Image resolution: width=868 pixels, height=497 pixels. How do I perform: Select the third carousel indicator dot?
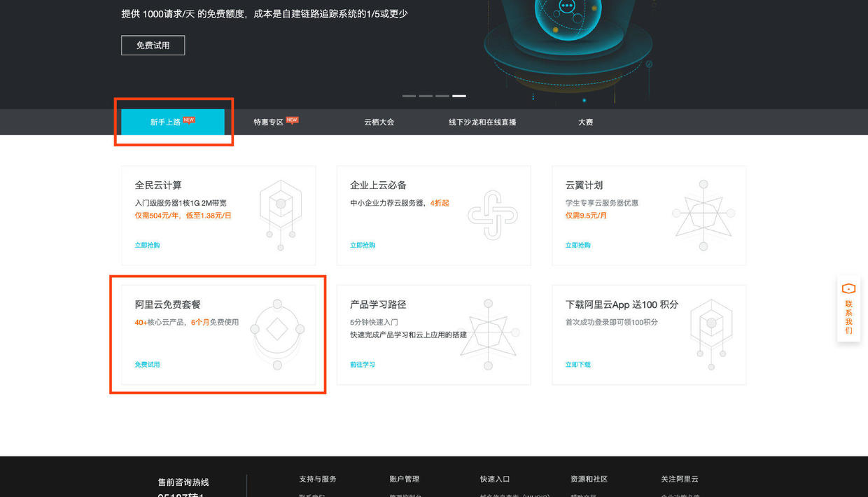(x=442, y=96)
